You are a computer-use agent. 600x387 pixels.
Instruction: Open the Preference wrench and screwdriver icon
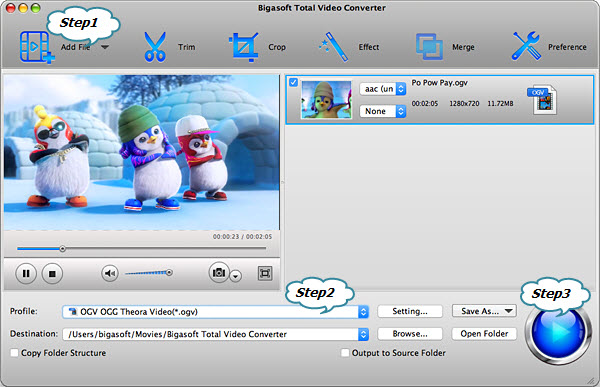pyautogui.click(x=526, y=46)
